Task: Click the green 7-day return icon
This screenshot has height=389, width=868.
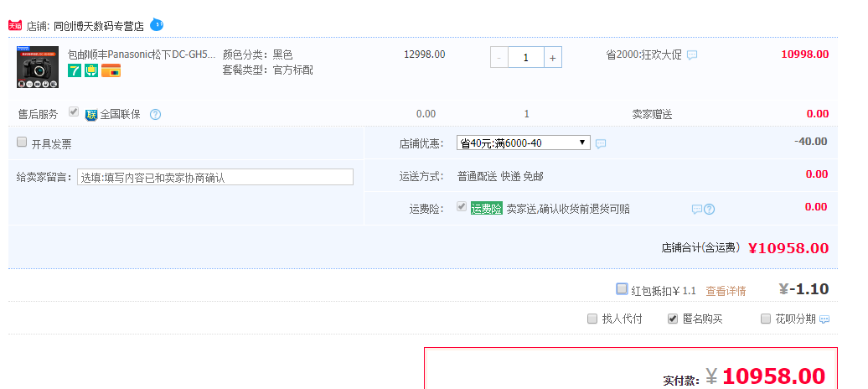Action: click(x=75, y=70)
